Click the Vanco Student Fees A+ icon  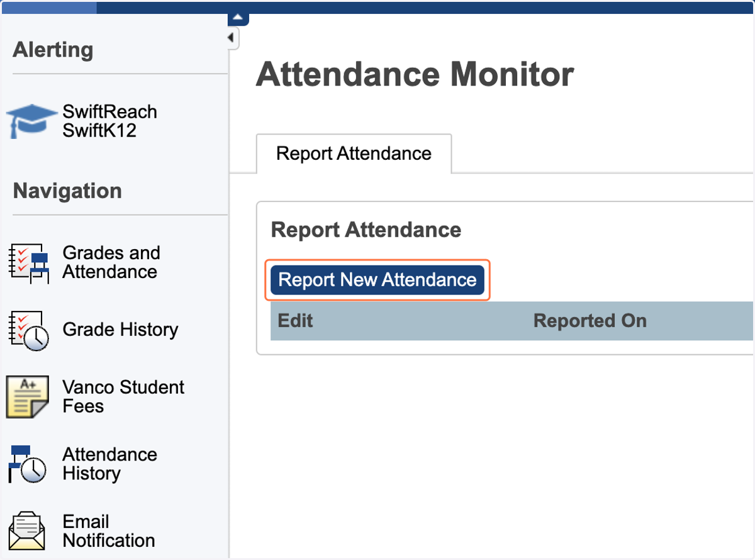click(x=28, y=396)
